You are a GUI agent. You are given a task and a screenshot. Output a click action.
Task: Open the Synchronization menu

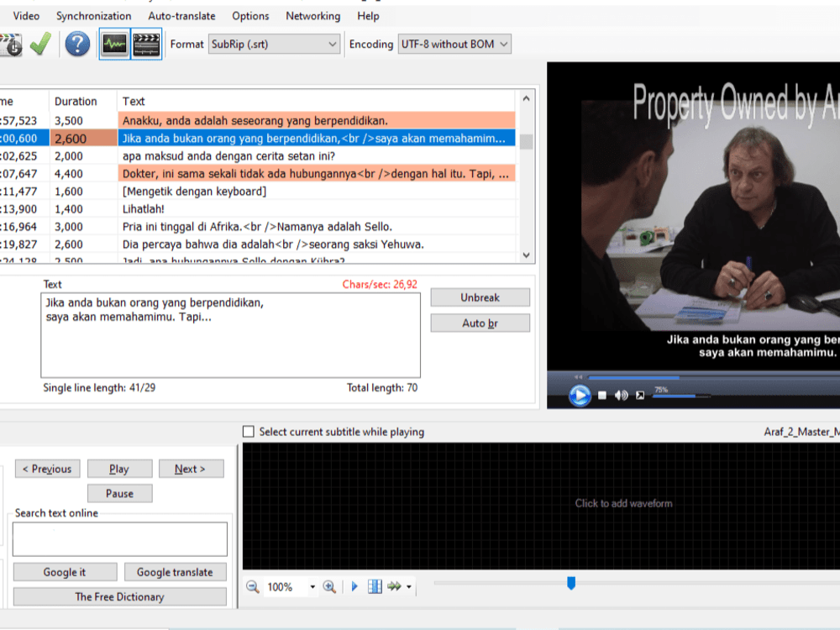point(94,16)
